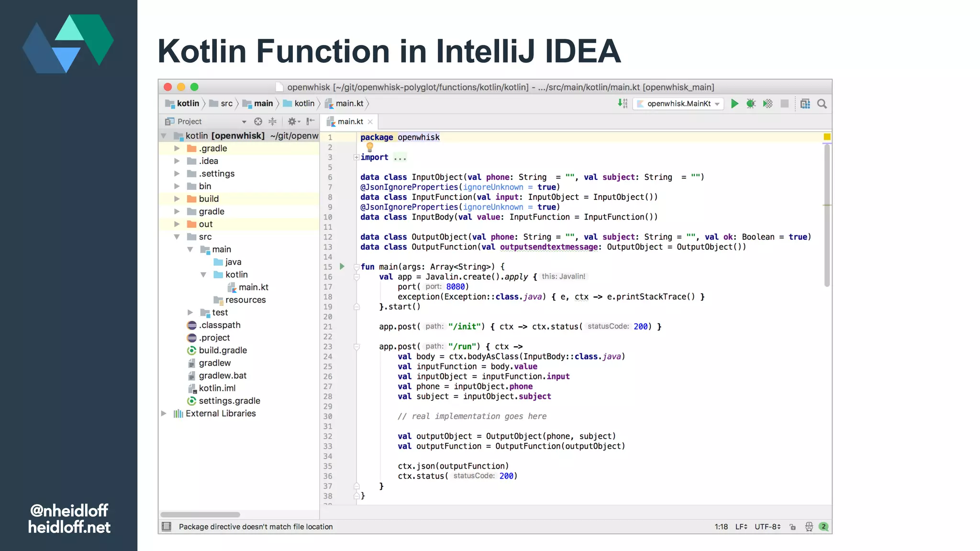Open the Hector inspection inspector icon
Viewport: 980px width, 551px height.
click(809, 527)
